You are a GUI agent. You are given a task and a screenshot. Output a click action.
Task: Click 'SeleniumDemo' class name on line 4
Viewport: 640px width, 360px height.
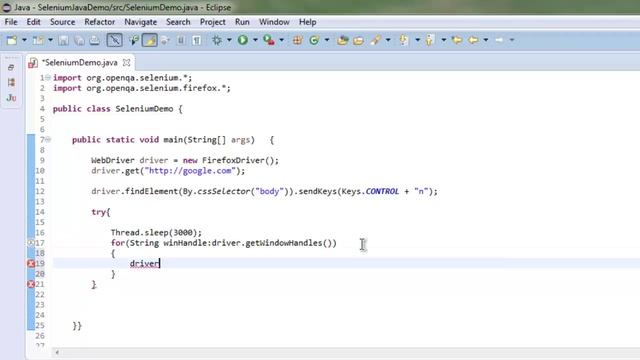[144, 109]
